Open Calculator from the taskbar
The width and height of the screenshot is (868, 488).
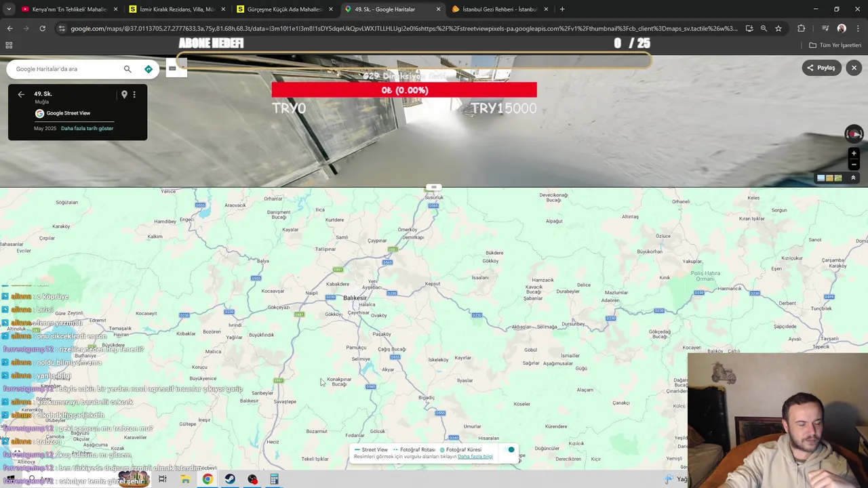[x=275, y=479]
